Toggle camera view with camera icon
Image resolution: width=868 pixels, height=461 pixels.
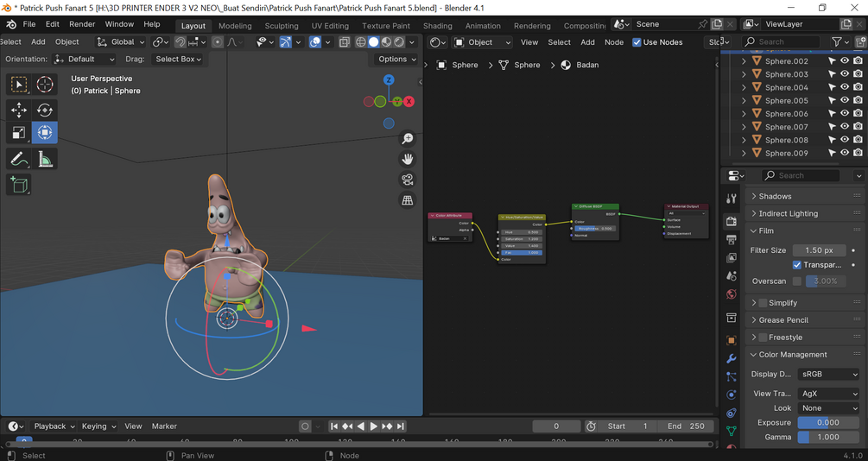[408, 180]
